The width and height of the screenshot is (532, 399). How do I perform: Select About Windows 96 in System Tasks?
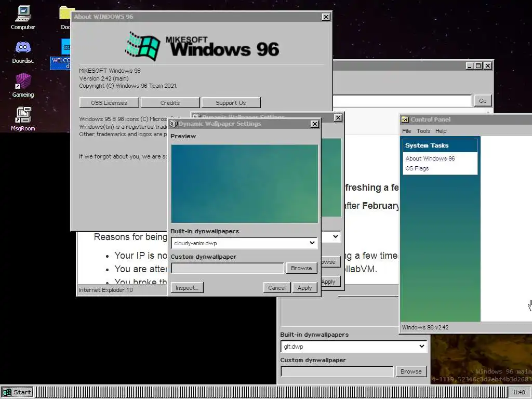(430, 158)
